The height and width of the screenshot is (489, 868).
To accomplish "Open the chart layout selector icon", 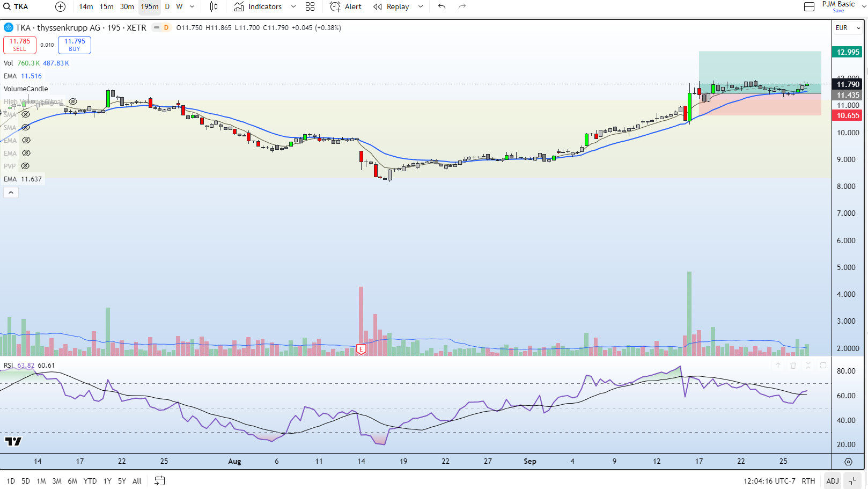I will click(x=809, y=7).
